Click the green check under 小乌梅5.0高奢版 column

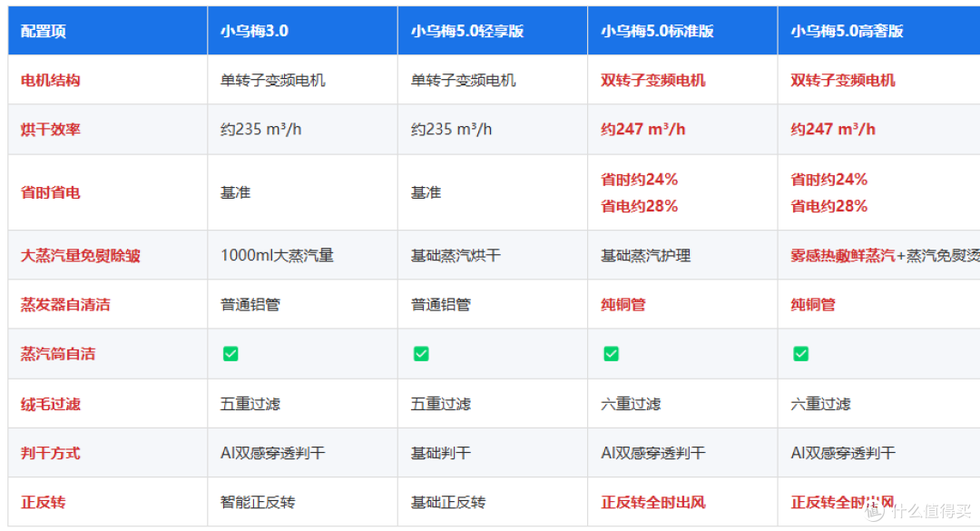point(800,354)
